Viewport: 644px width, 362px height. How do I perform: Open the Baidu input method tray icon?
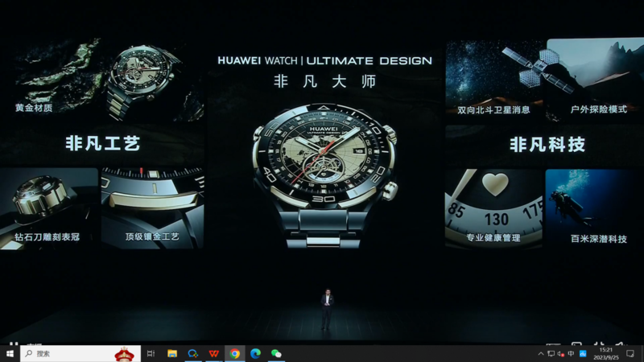click(x=583, y=353)
